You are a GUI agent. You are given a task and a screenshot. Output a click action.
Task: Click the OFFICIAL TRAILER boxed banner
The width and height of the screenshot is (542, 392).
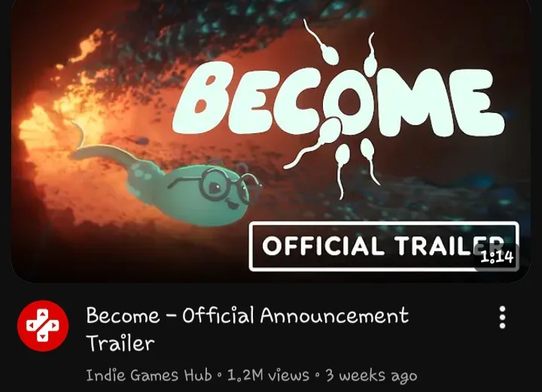point(384,246)
